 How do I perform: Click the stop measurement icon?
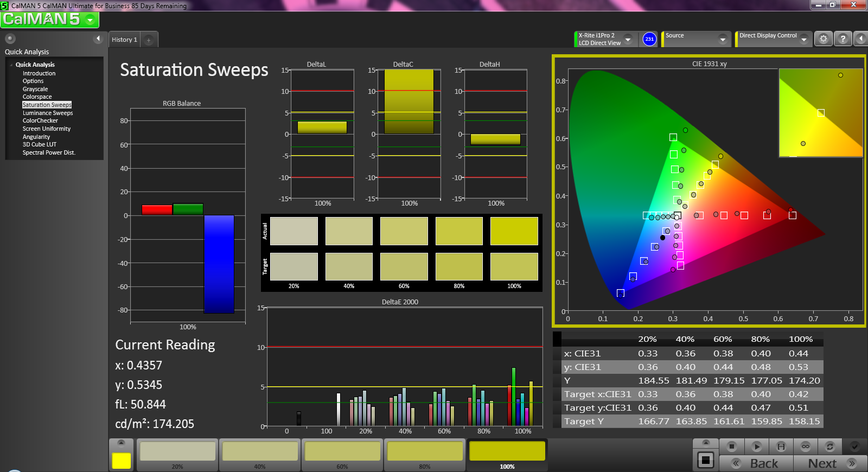(x=731, y=447)
